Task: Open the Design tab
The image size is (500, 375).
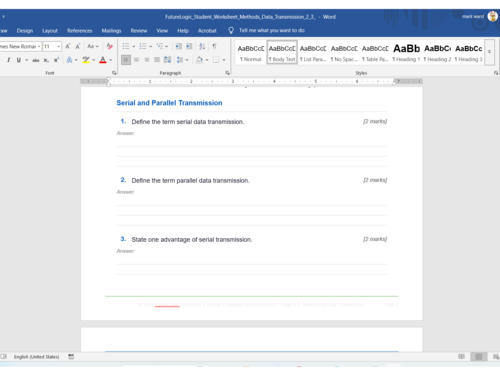Action: (x=25, y=31)
